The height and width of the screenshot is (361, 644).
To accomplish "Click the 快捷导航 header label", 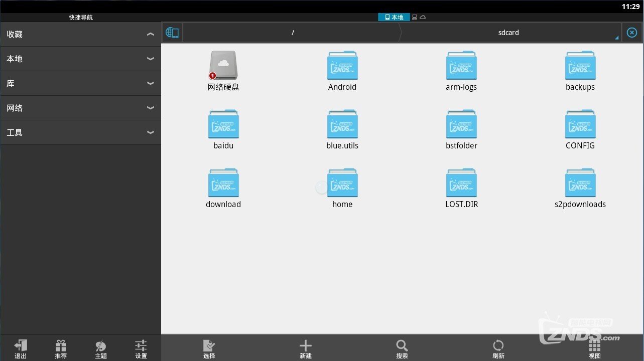I will tap(81, 17).
